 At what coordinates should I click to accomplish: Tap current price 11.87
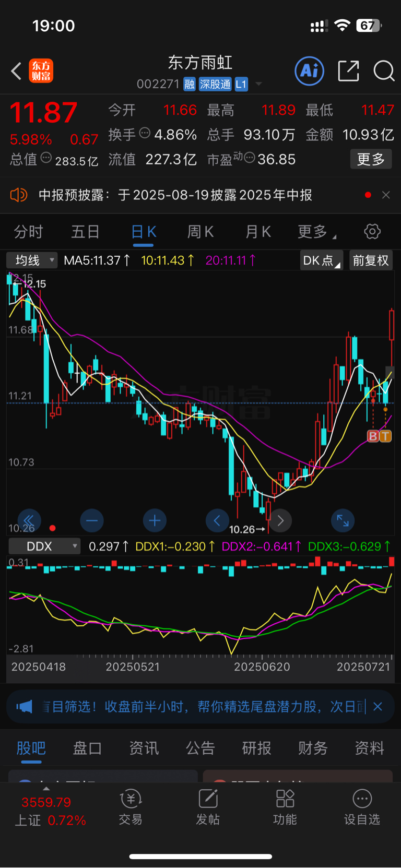tap(43, 112)
